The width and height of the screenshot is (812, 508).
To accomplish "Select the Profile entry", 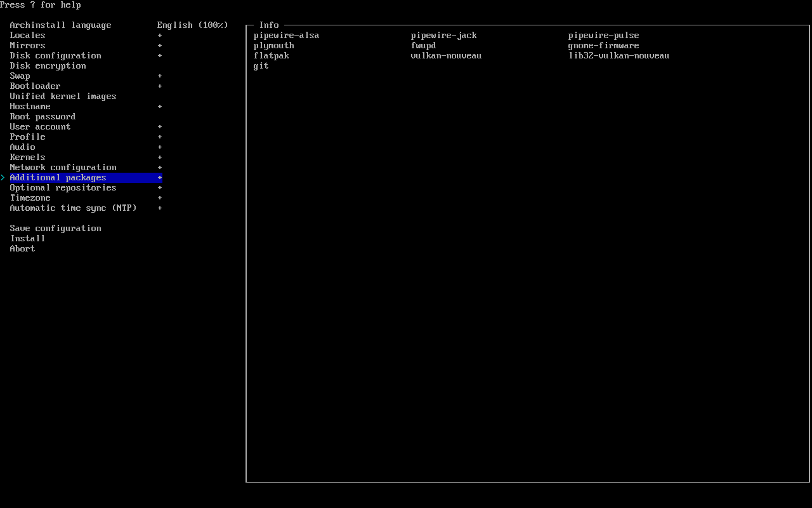I will [27, 137].
